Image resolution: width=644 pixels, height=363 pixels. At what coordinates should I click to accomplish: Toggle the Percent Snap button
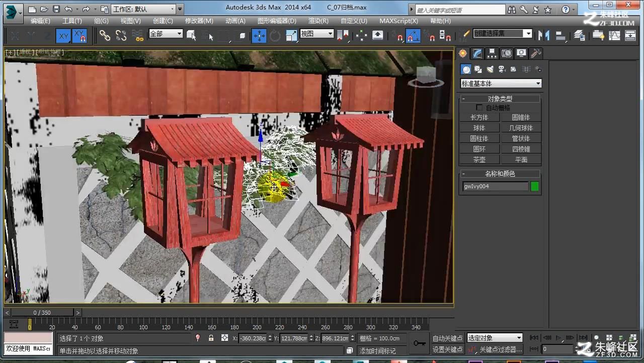point(429,35)
